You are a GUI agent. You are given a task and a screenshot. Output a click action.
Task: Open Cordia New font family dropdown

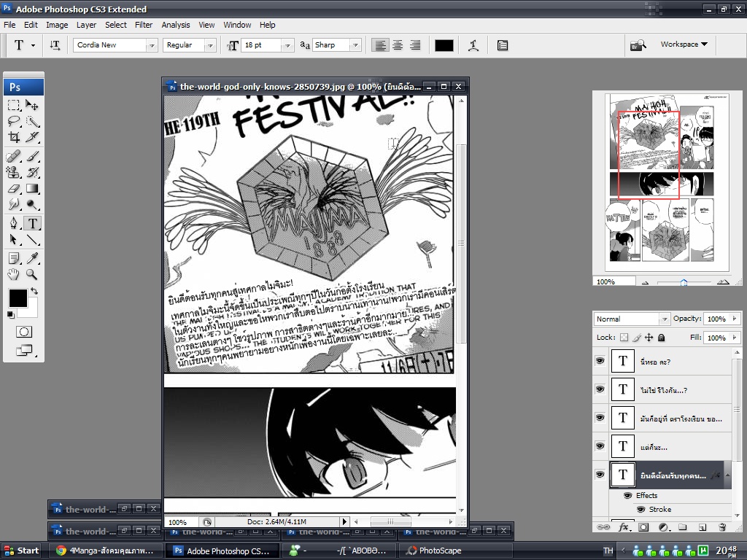point(152,45)
